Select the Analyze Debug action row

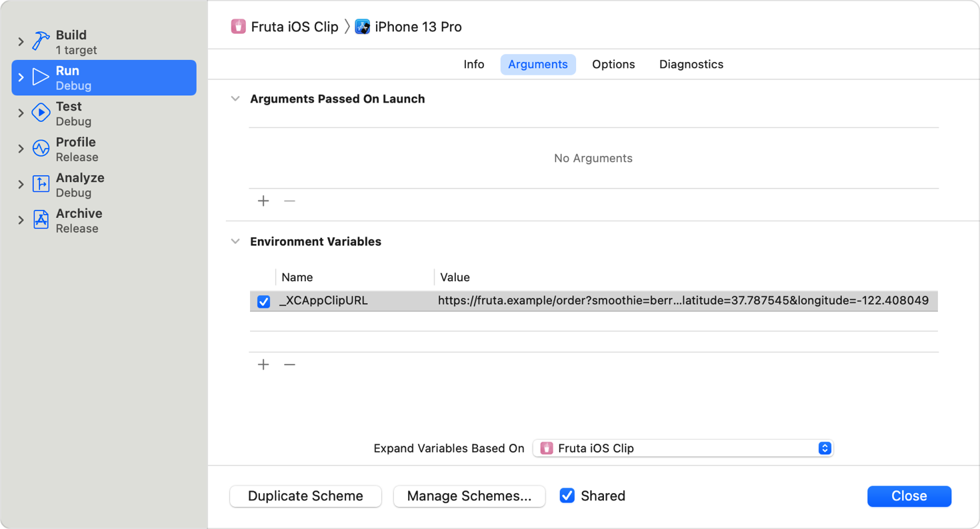pyautogui.click(x=104, y=185)
